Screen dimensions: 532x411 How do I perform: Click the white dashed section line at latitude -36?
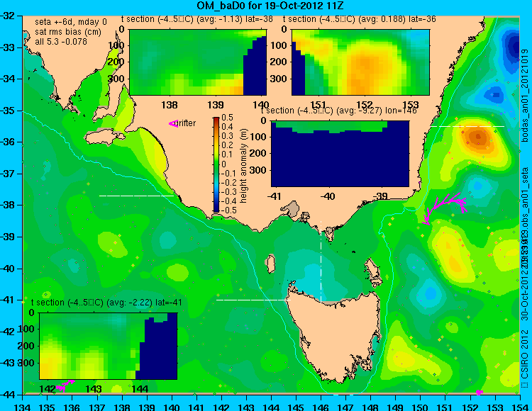(x=467, y=126)
